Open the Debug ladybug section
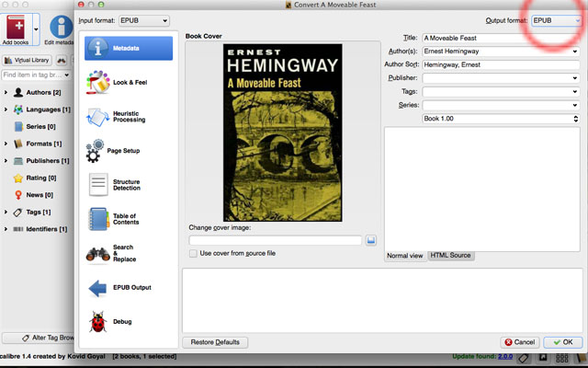Screen dimensions: 588x368 pos(129,322)
